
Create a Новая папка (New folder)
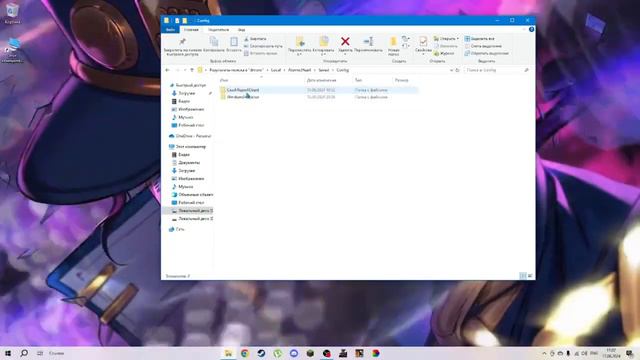[x=393, y=46]
